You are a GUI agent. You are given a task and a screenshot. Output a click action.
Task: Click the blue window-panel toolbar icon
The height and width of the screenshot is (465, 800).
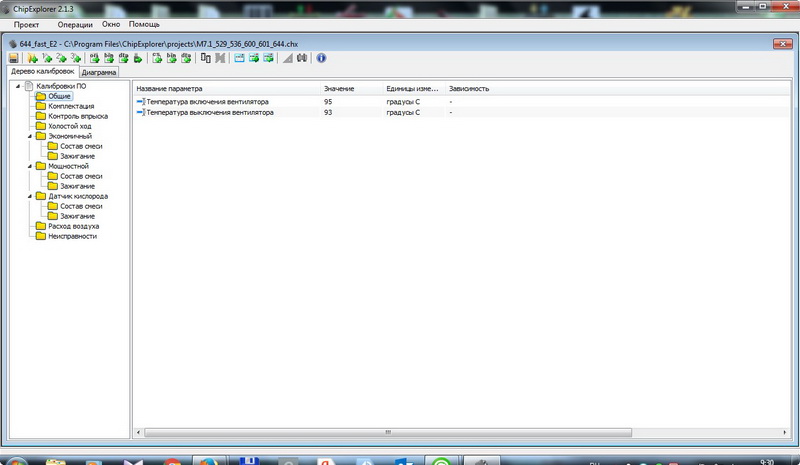[239, 58]
